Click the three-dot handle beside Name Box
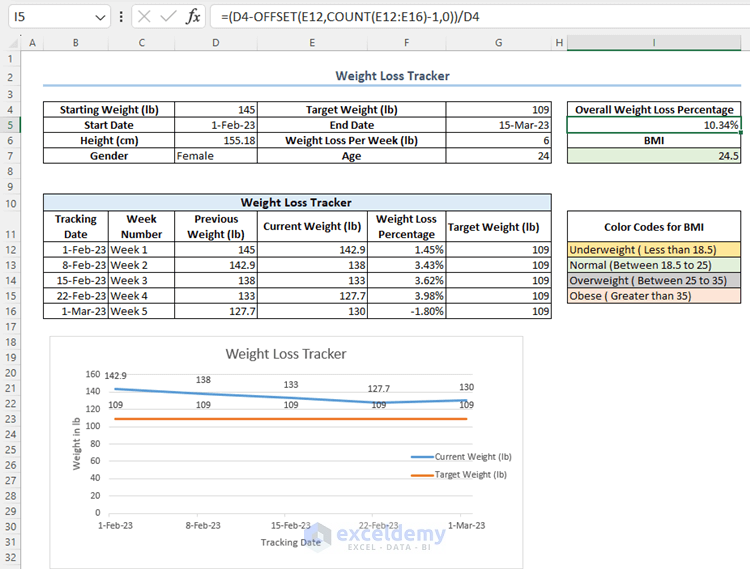Screen dimensions: 750x569 click(121, 17)
